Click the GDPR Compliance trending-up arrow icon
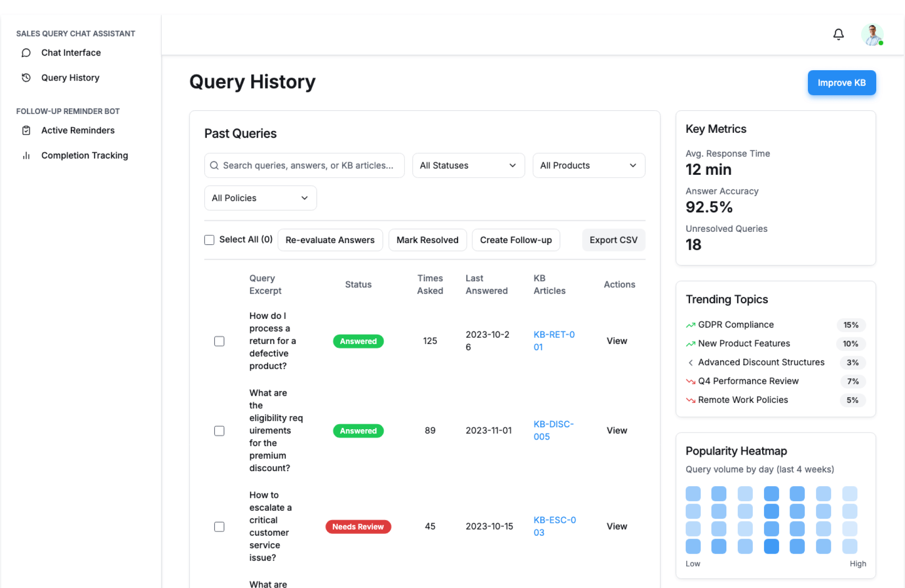 point(691,325)
